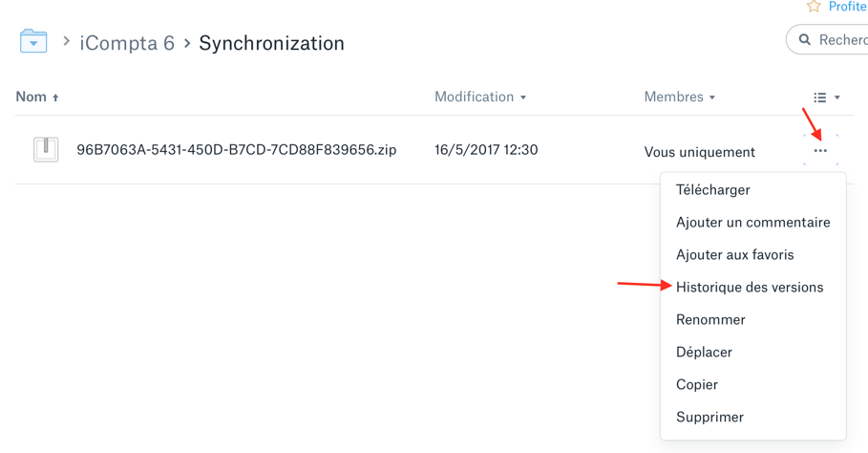Choose Déplacer from the menu
868x453 pixels.
[x=704, y=353]
